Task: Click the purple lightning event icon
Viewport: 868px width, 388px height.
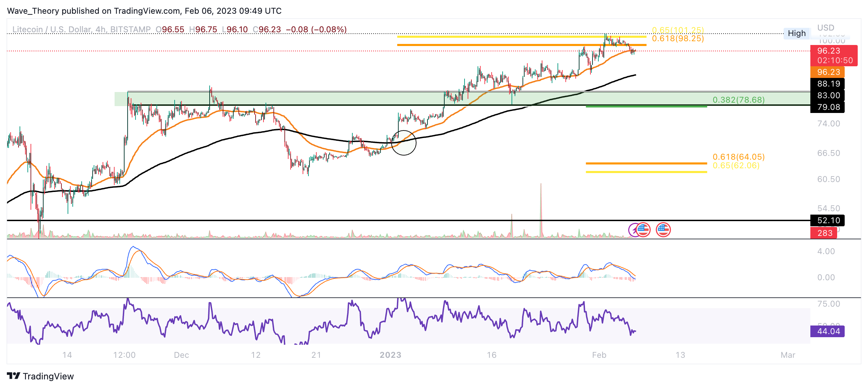Action: pyautogui.click(x=633, y=230)
